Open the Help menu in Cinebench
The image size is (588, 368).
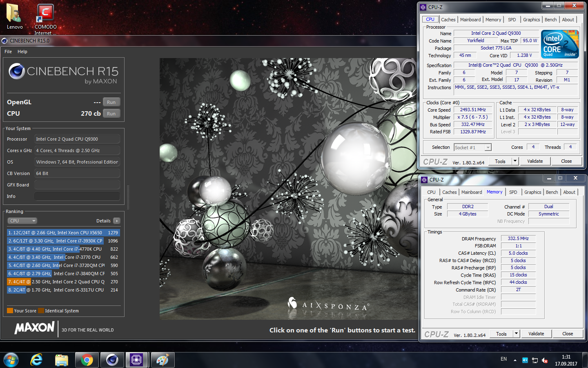(x=22, y=52)
